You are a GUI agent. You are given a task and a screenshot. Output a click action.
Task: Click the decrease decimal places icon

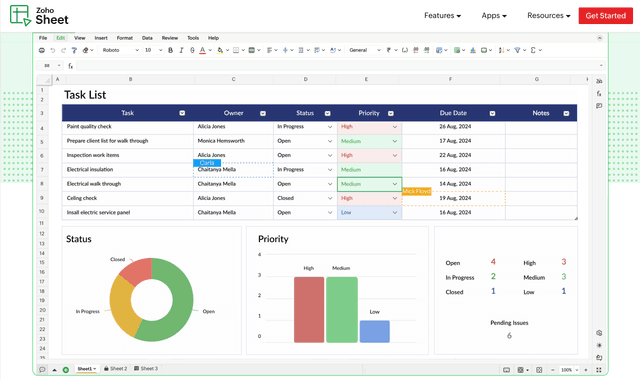point(416,50)
